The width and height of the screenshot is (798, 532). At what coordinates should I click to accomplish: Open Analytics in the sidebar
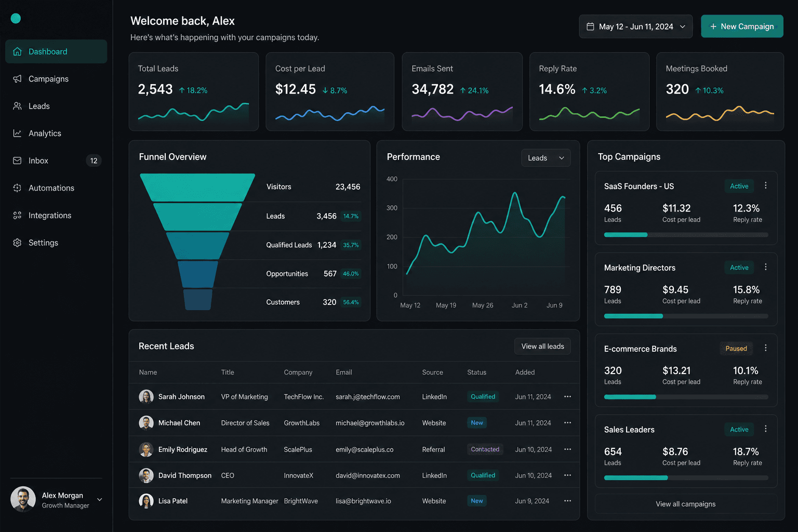click(x=56, y=134)
